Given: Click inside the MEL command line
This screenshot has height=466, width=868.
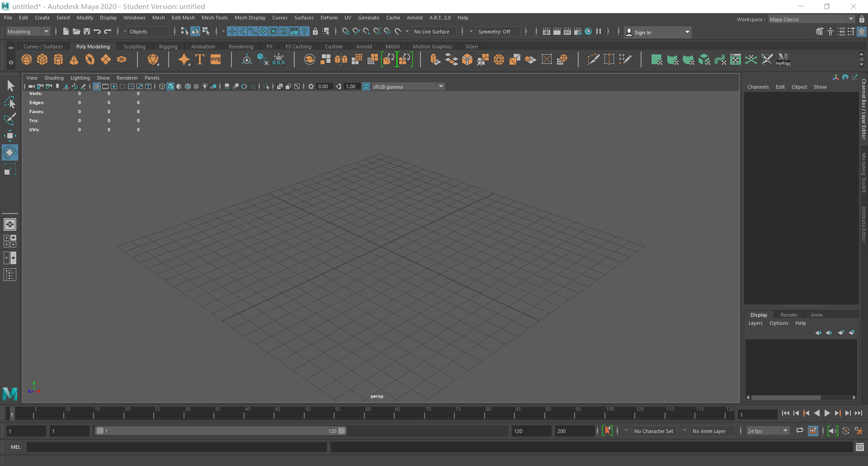Looking at the screenshot, I should tap(176, 447).
